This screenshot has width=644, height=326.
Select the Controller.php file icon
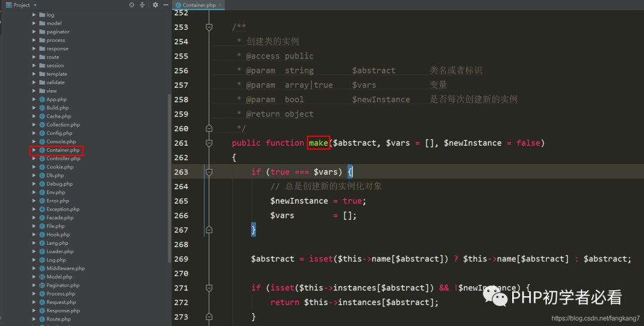point(42,158)
